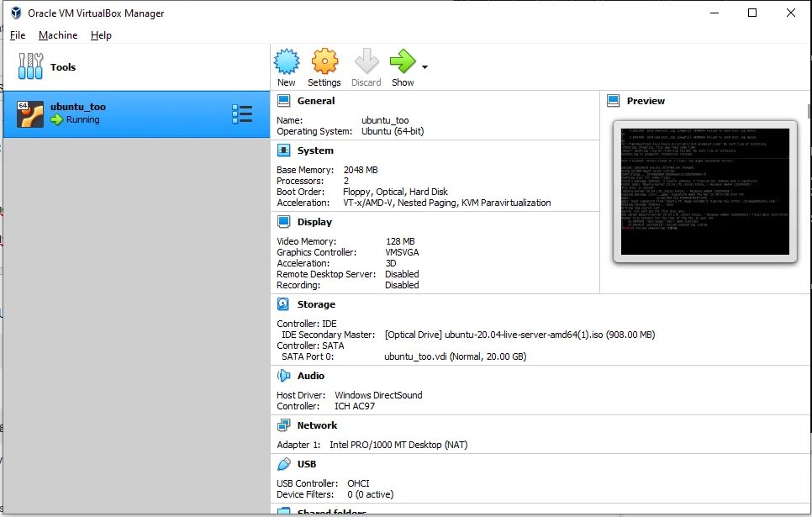Click the '2048 MB' base memory value
This screenshot has height=517, width=812.
coord(361,170)
